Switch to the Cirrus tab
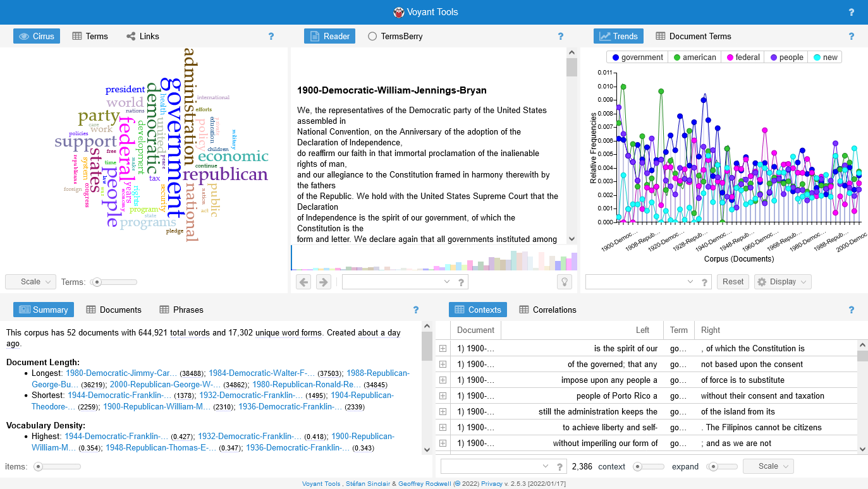 [37, 36]
